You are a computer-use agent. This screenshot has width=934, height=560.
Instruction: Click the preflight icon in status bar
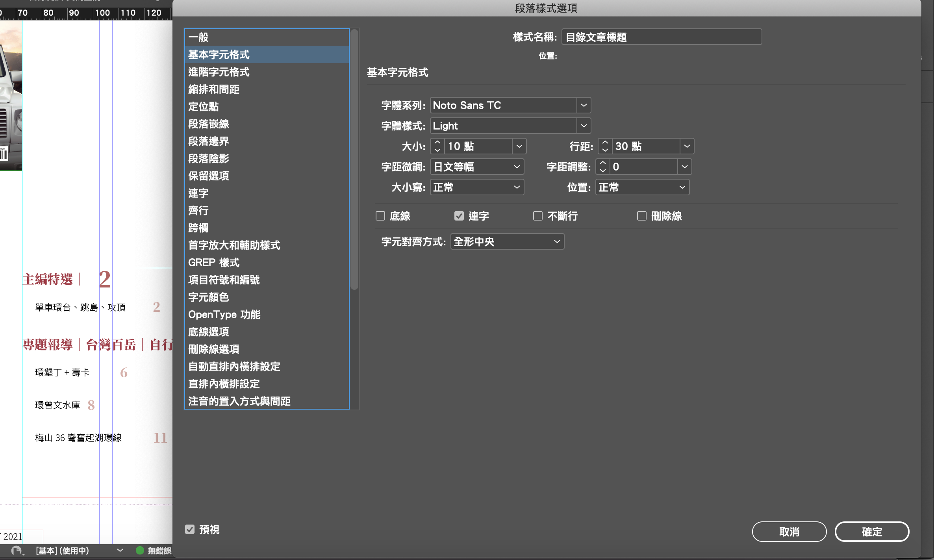click(x=17, y=550)
